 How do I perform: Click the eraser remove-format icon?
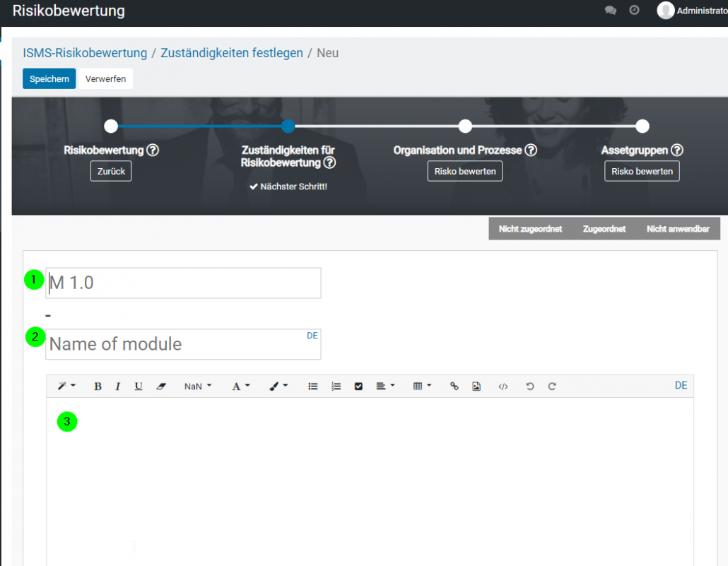tap(161, 387)
